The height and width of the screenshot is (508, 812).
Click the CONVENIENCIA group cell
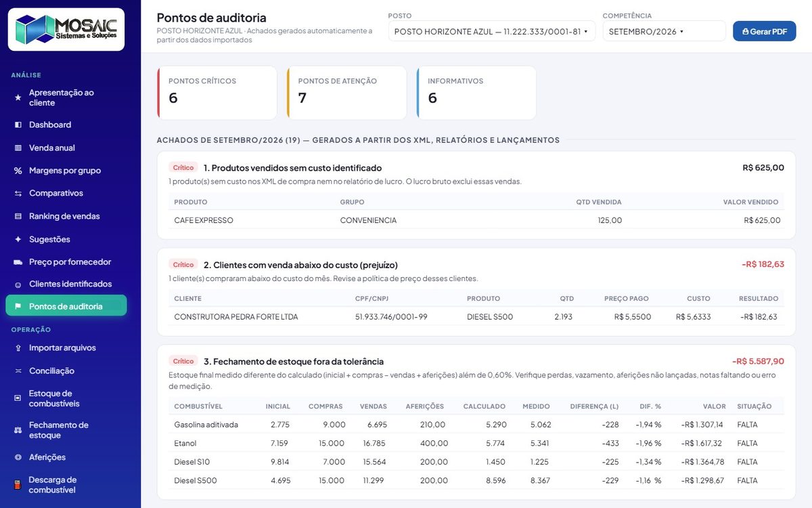point(368,220)
